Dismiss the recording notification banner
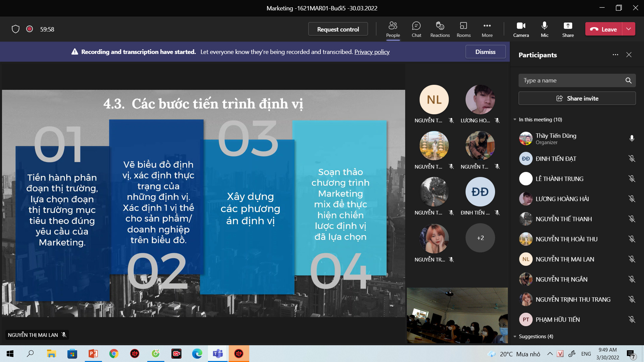The width and height of the screenshot is (644, 362). pyautogui.click(x=485, y=52)
